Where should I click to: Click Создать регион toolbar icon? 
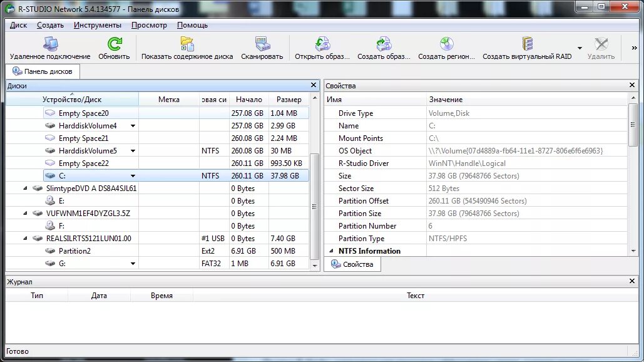click(446, 44)
